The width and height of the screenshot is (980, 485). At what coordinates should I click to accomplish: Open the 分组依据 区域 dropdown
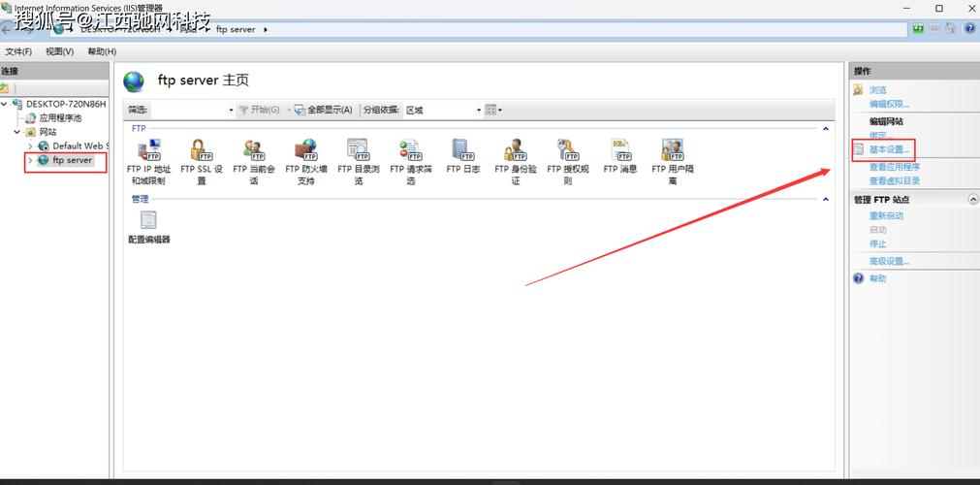click(443, 110)
